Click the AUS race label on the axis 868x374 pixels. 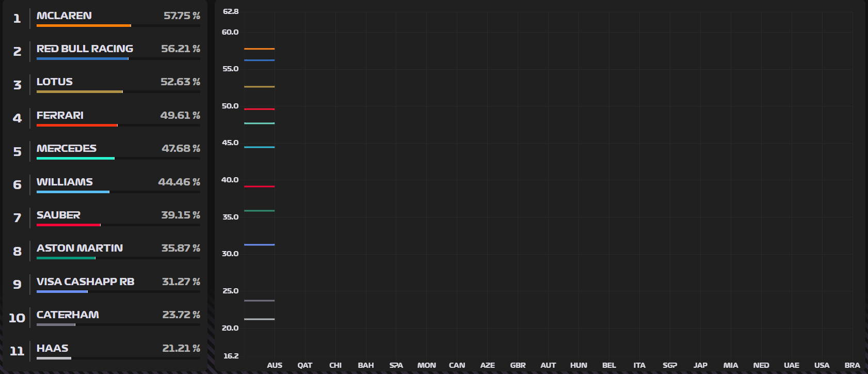click(x=275, y=365)
